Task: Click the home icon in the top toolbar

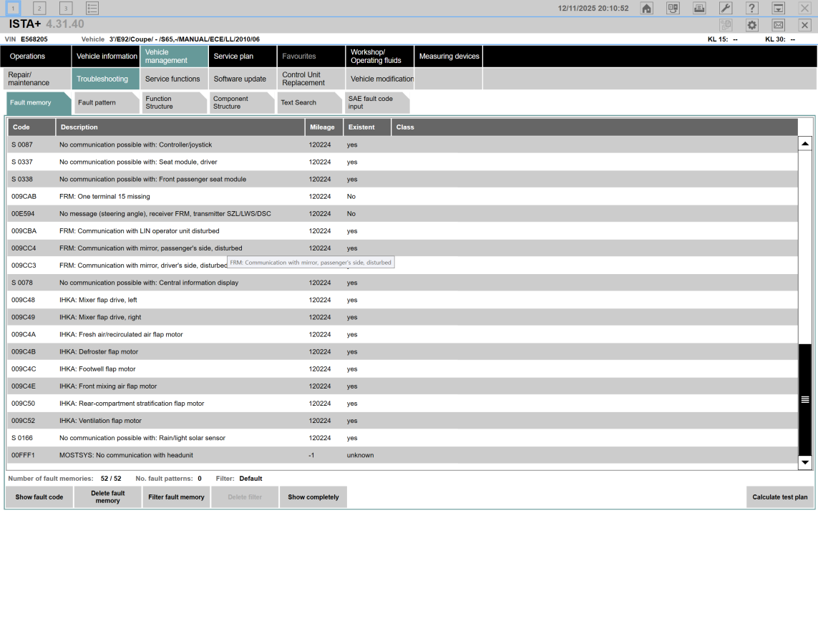Action: (x=646, y=9)
